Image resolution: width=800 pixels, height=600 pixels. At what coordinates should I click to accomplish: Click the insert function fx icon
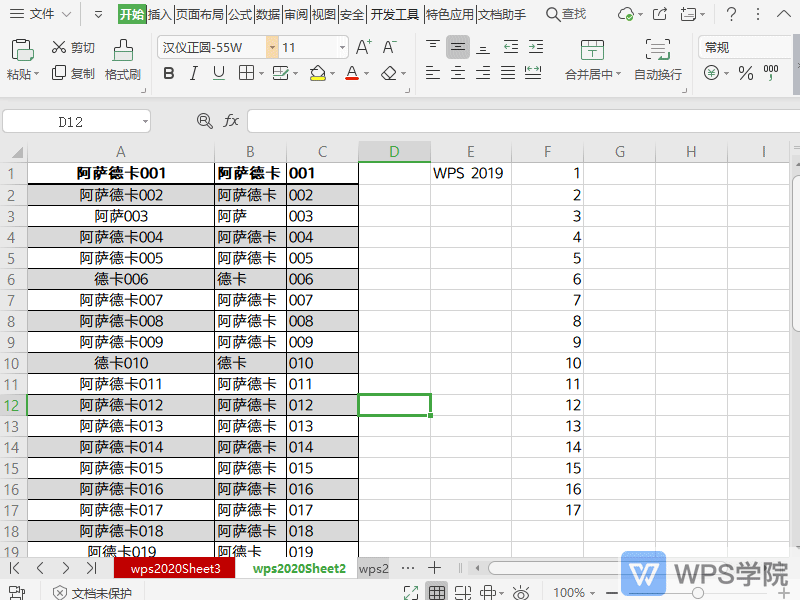click(231, 121)
